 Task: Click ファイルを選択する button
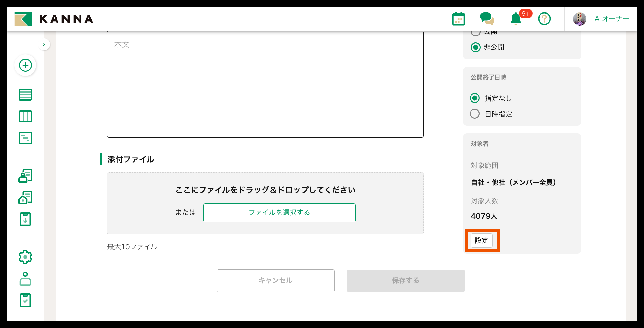pyautogui.click(x=279, y=212)
